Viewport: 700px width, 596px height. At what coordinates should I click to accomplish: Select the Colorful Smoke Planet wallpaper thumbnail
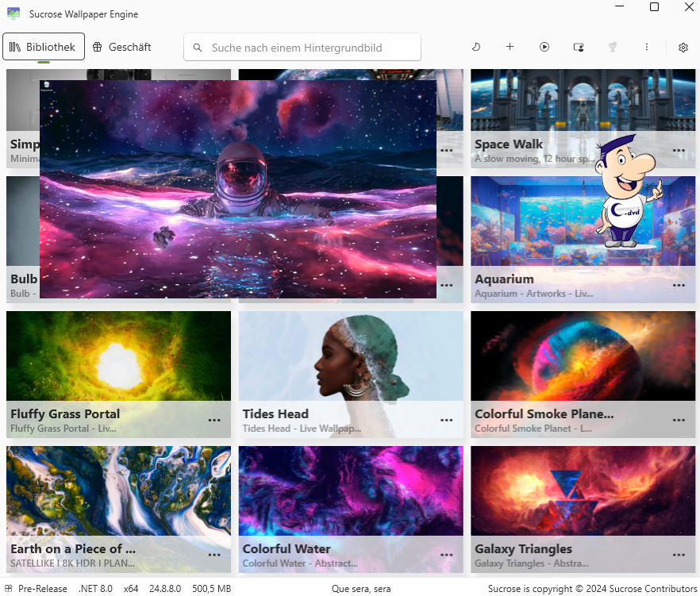(583, 356)
